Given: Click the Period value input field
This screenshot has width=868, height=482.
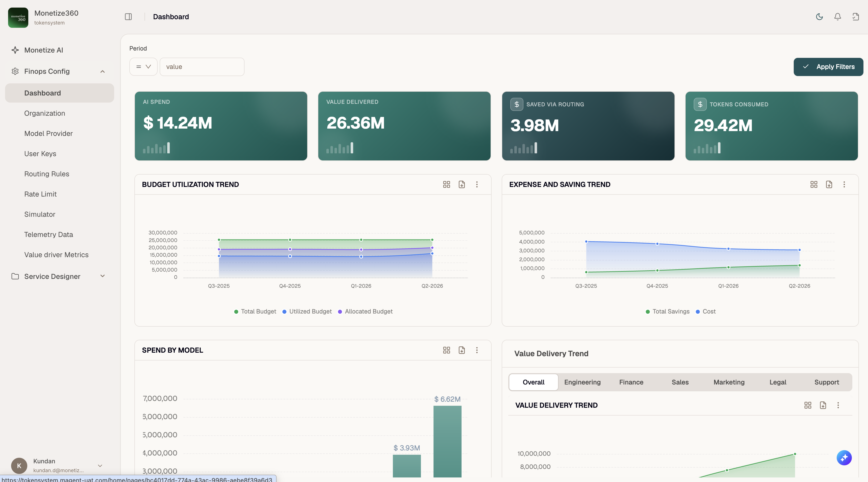Looking at the screenshot, I should pyautogui.click(x=202, y=67).
